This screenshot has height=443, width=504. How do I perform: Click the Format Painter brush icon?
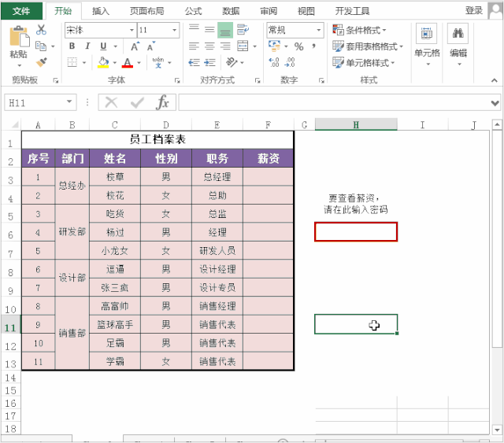tap(41, 62)
